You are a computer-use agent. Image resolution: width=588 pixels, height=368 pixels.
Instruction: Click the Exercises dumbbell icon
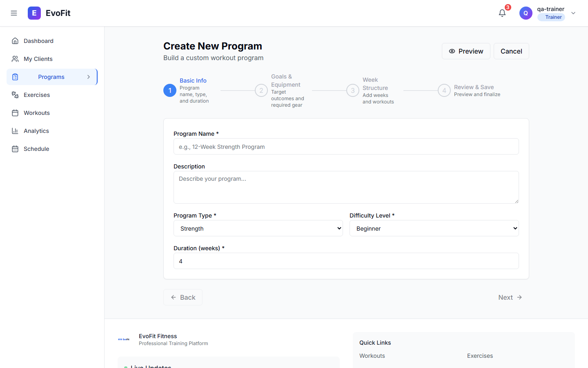tap(15, 95)
